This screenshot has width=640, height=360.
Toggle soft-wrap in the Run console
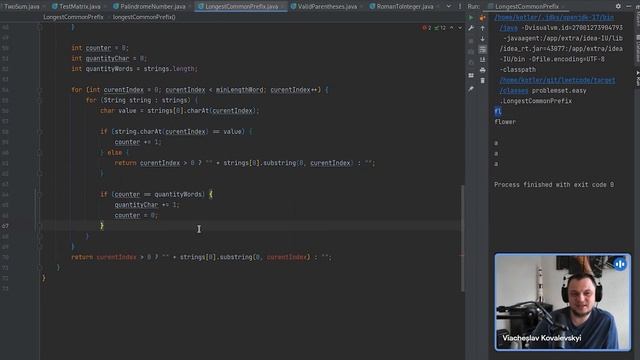[482, 49]
